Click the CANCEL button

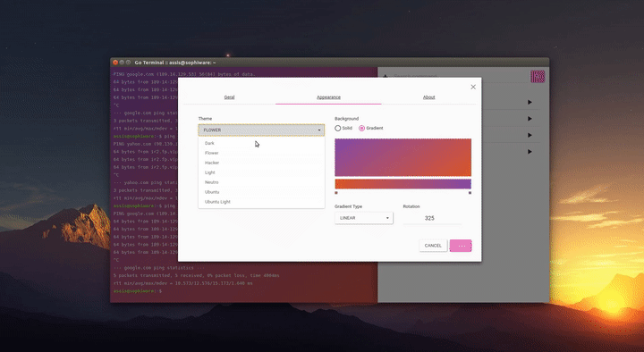pos(433,246)
